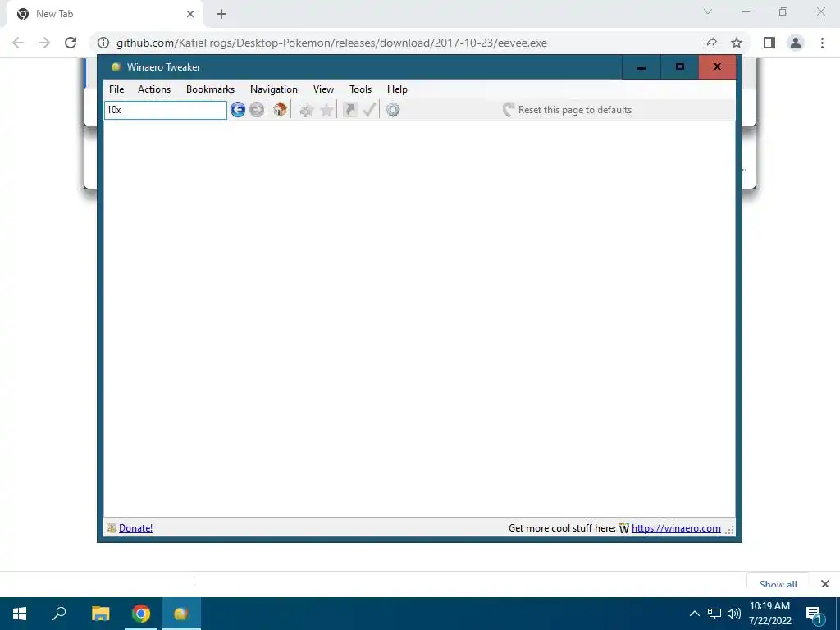Click the Create shortcut arrow icon
Viewport: 840px width, 630px height.
pos(349,110)
